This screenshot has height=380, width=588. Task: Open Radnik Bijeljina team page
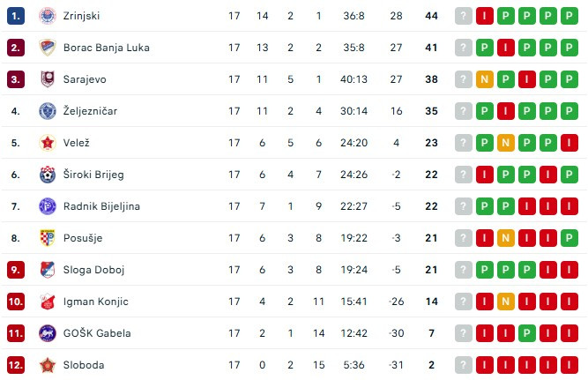pyautogui.click(x=101, y=206)
